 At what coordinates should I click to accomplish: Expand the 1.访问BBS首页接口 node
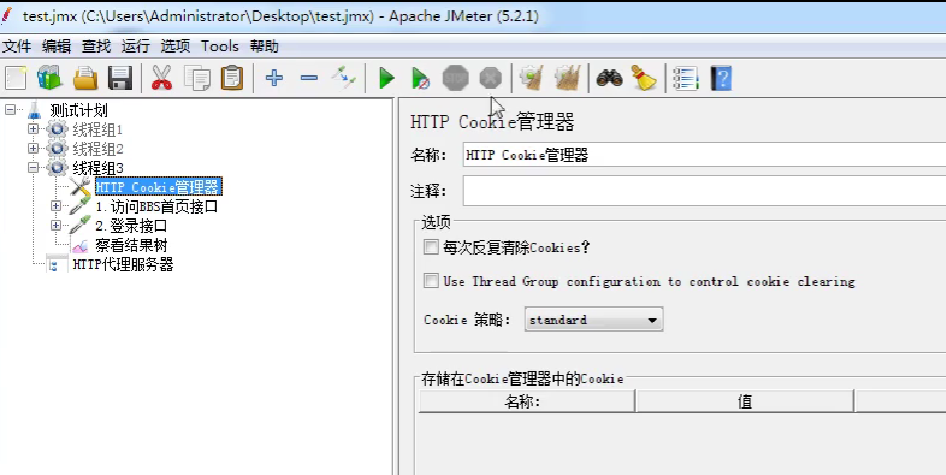[x=56, y=206]
